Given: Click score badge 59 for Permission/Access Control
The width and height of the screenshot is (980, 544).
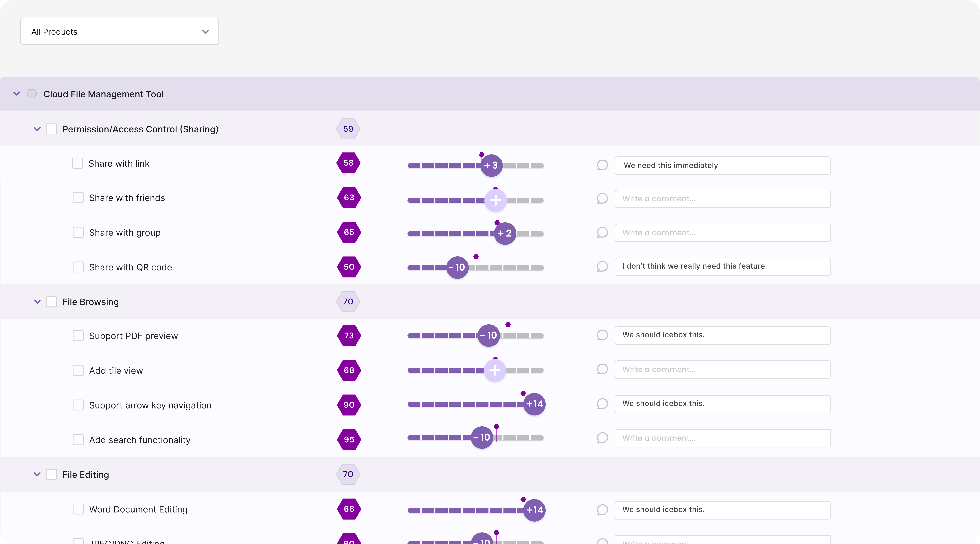Looking at the screenshot, I should coord(348,129).
